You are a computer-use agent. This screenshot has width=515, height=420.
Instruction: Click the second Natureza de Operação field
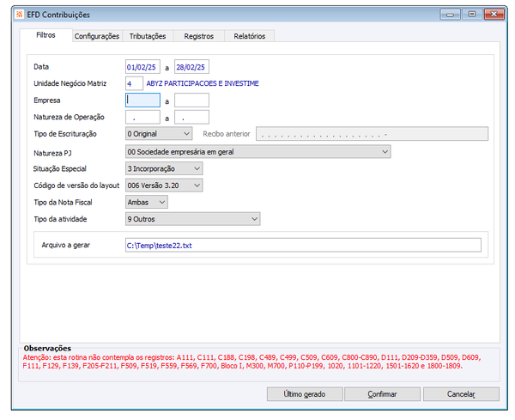click(x=191, y=118)
